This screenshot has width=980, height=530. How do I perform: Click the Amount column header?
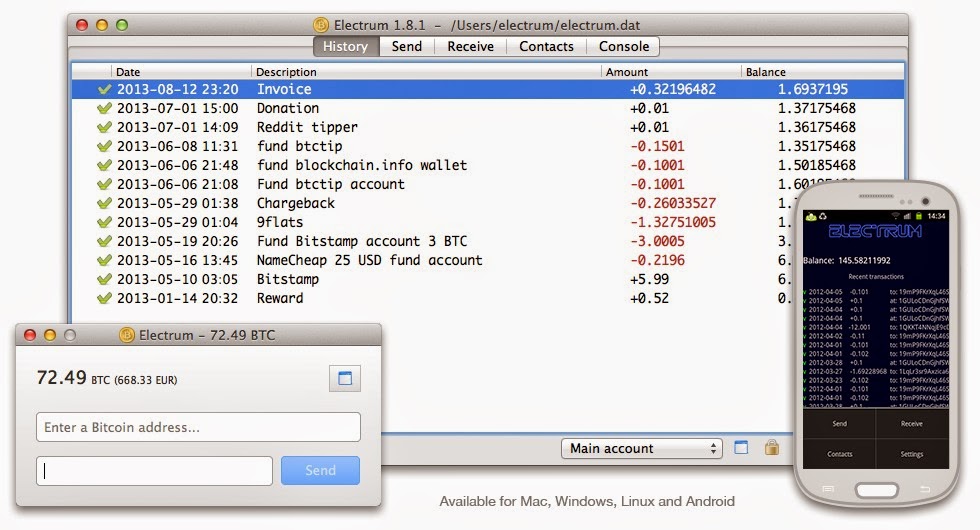pyautogui.click(x=671, y=72)
